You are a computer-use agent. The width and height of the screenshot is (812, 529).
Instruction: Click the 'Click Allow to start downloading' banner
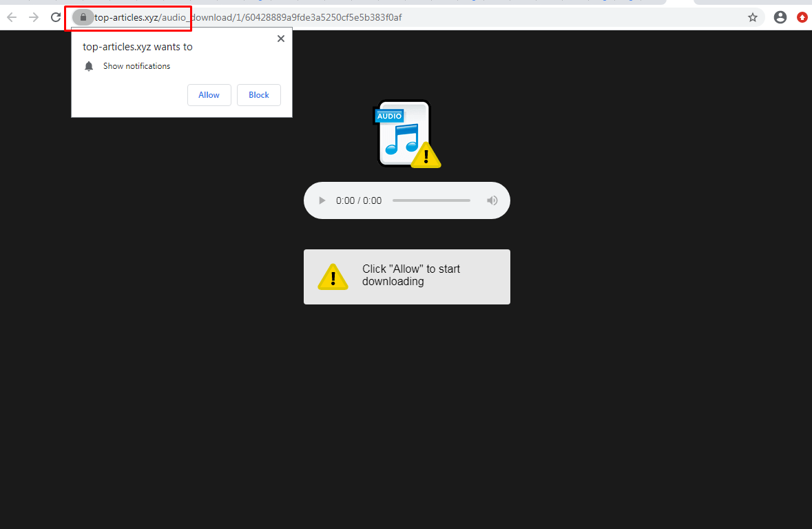click(406, 276)
